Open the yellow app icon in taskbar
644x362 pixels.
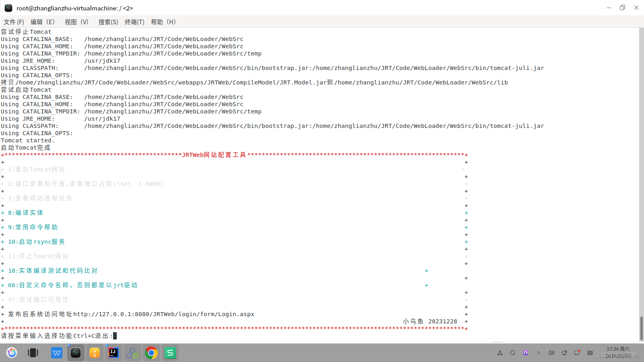tap(95, 353)
